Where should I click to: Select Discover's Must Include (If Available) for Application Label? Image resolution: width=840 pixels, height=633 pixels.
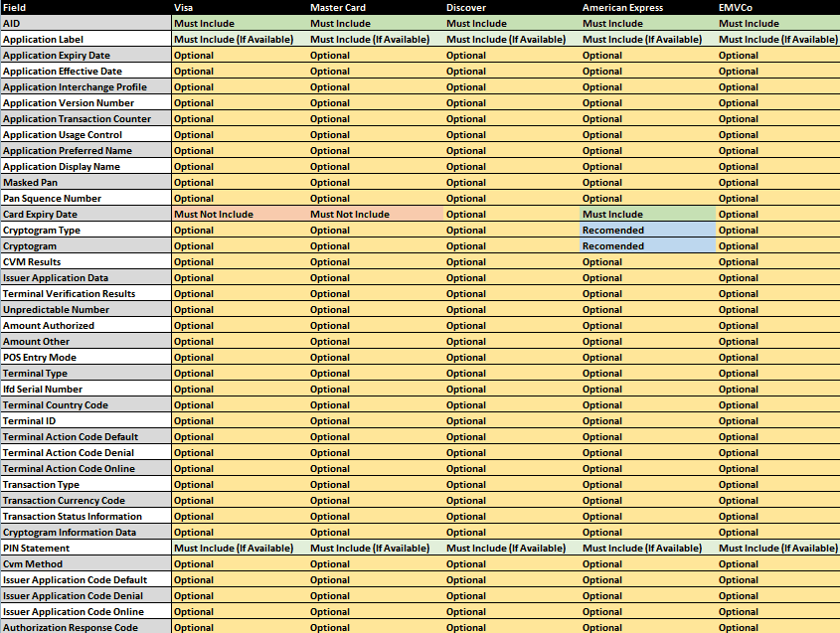(512, 39)
